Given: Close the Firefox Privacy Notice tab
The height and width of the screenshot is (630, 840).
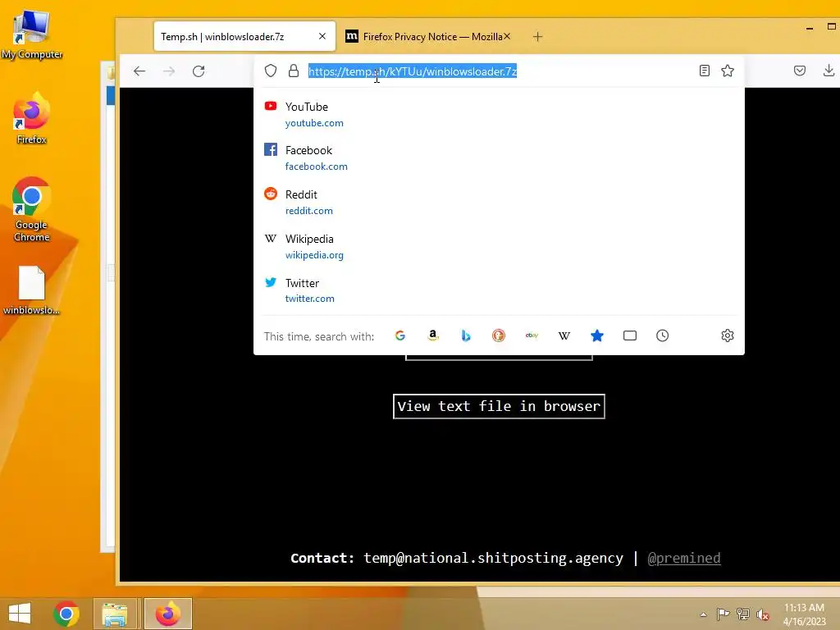Looking at the screenshot, I should pyautogui.click(x=507, y=36).
